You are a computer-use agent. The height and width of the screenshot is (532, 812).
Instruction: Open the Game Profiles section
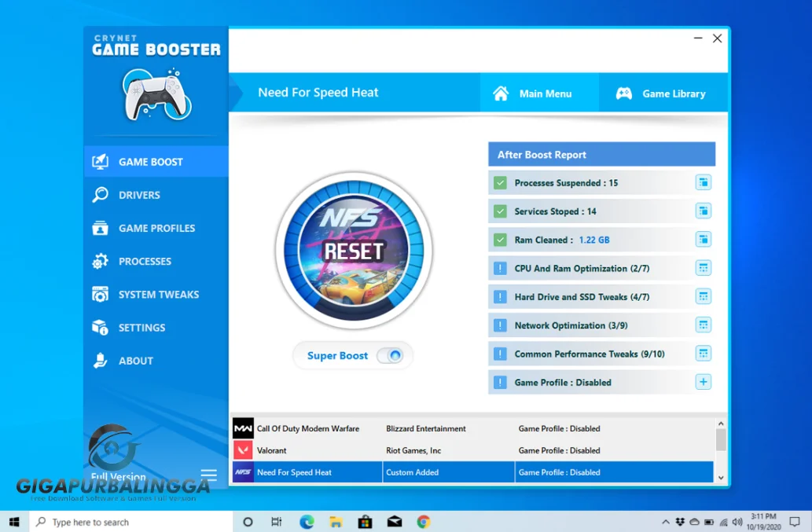[x=156, y=228]
